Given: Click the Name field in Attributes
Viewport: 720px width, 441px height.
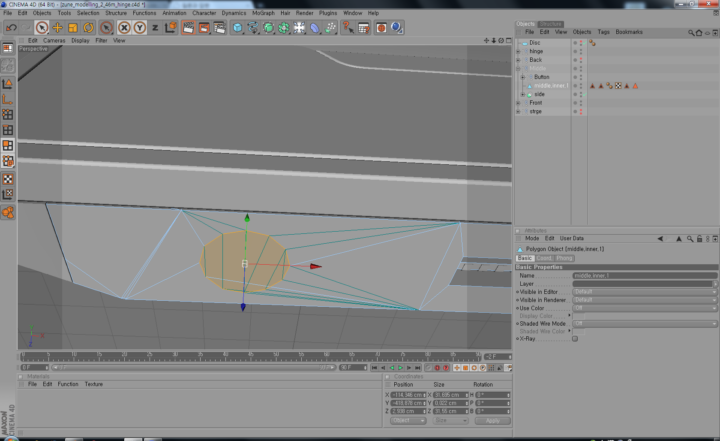Looking at the screenshot, I should (x=645, y=276).
